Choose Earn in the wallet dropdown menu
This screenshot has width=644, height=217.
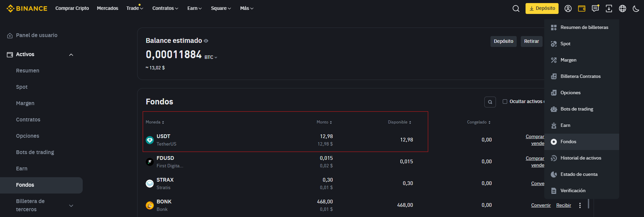pos(581,126)
